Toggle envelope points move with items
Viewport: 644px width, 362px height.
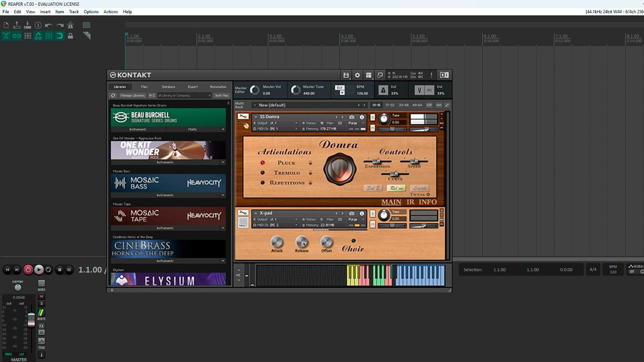(x=38, y=36)
